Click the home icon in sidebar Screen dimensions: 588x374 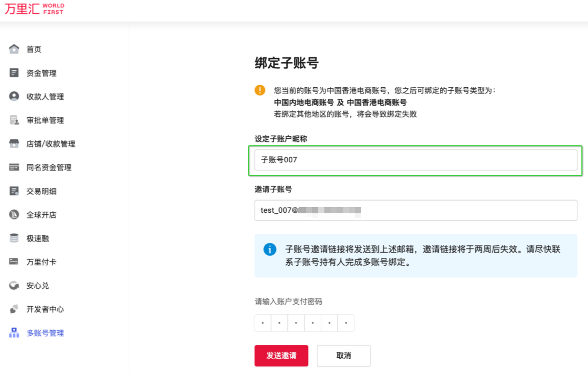point(14,49)
